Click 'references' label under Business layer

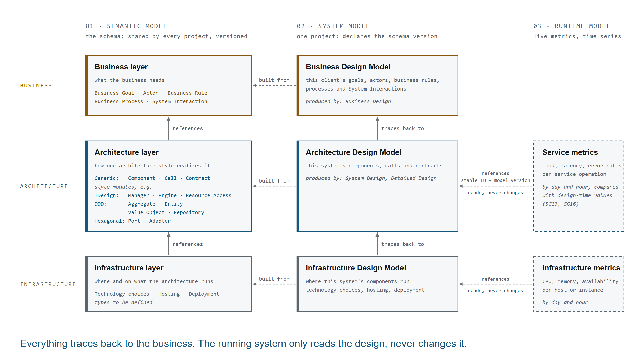click(188, 128)
